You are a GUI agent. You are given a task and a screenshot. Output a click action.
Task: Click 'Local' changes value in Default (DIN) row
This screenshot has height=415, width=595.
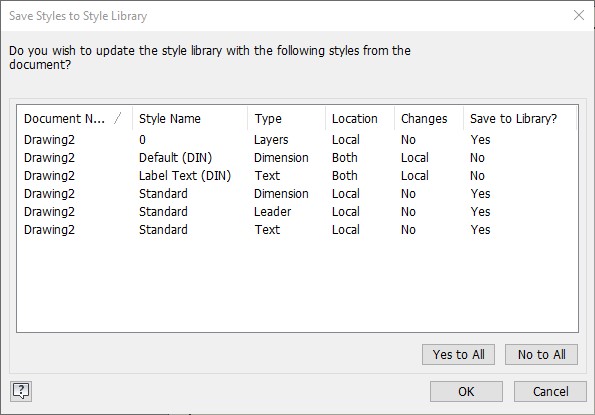click(415, 157)
